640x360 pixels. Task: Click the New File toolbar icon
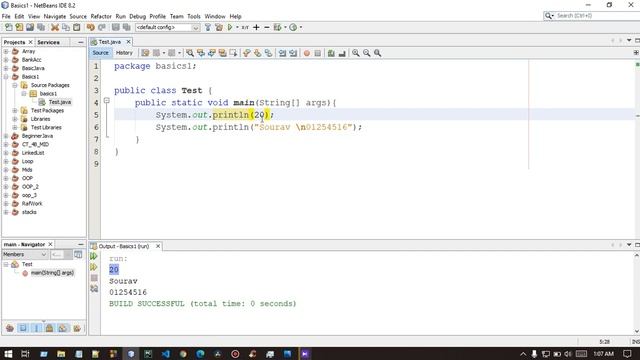9,27
